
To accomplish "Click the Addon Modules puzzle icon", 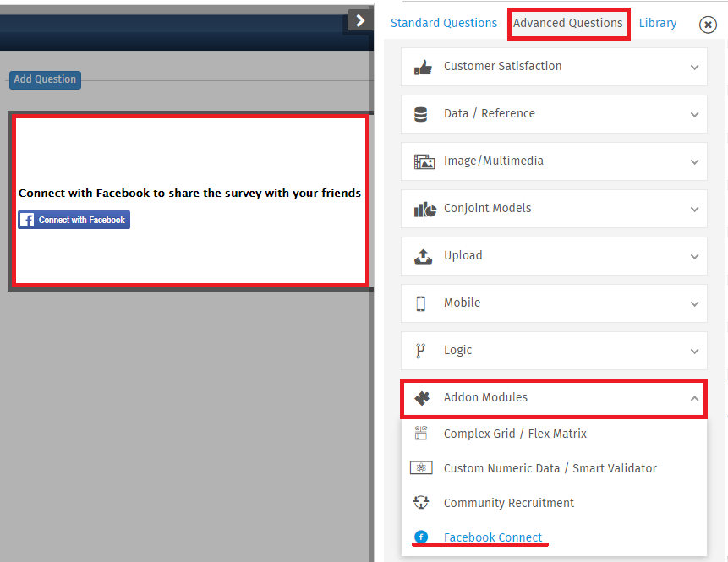I will click(x=422, y=398).
